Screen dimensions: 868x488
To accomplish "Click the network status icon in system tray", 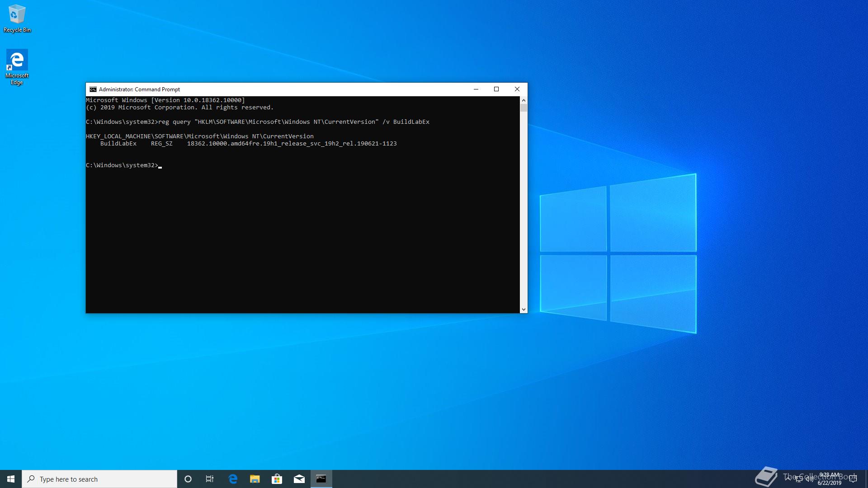I will point(799,479).
